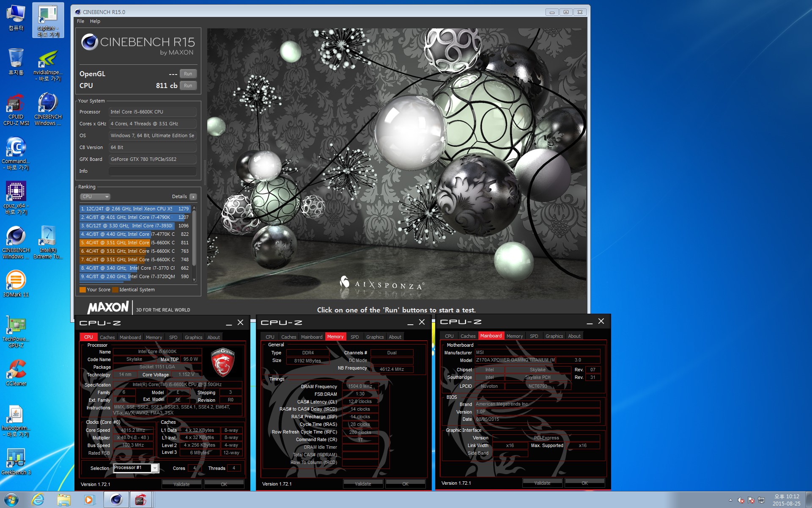Screen dimensions: 812x508
Task: Switch to CPU-Z taskbar button
Action: click(x=141, y=500)
